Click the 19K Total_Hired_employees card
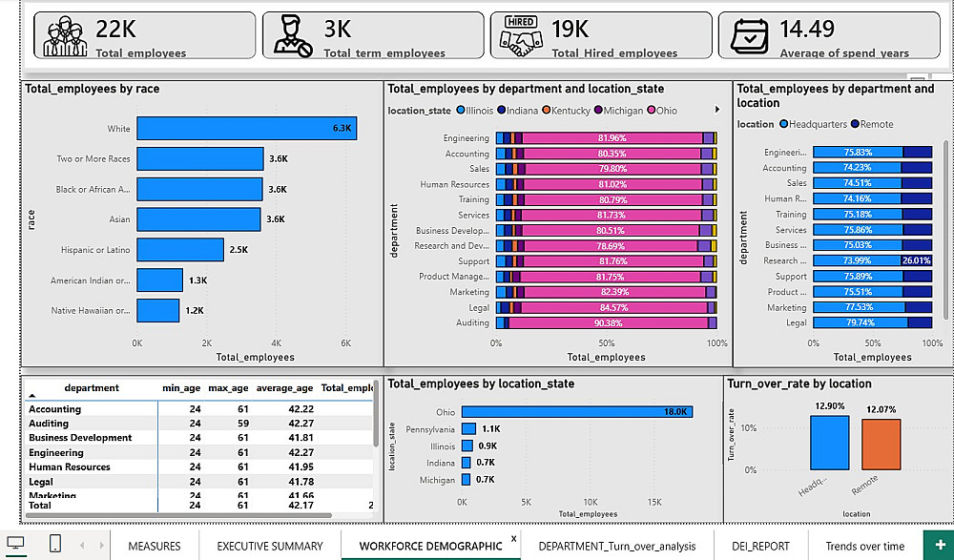This screenshot has width=954, height=560. [600, 35]
